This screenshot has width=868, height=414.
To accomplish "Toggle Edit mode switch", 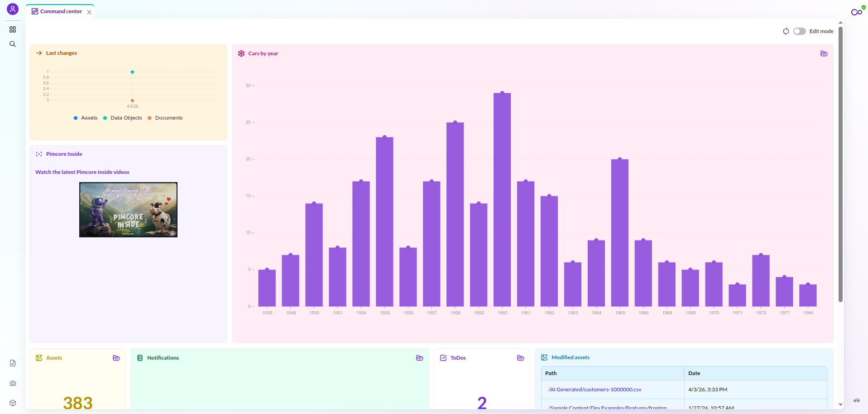I will (800, 31).
